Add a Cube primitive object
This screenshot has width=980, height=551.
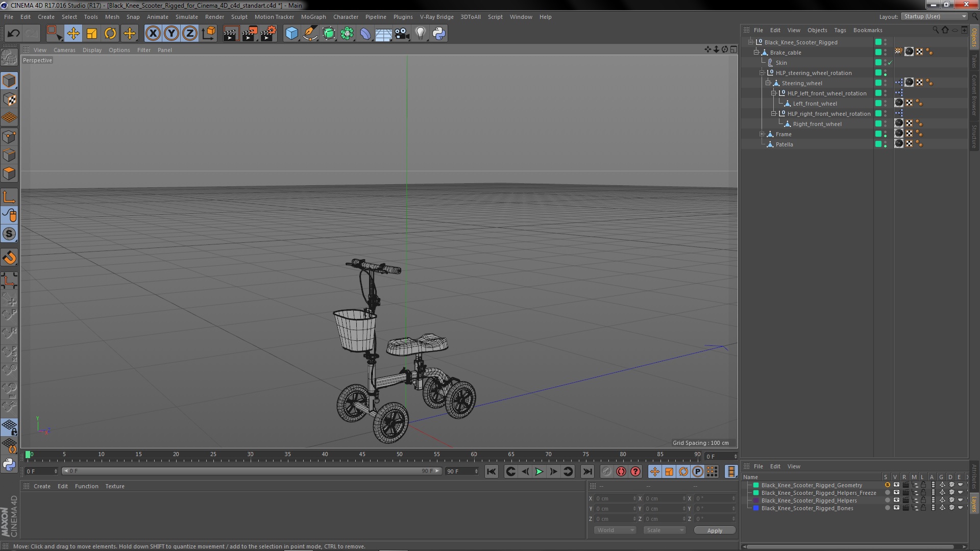[x=291, y=34]
